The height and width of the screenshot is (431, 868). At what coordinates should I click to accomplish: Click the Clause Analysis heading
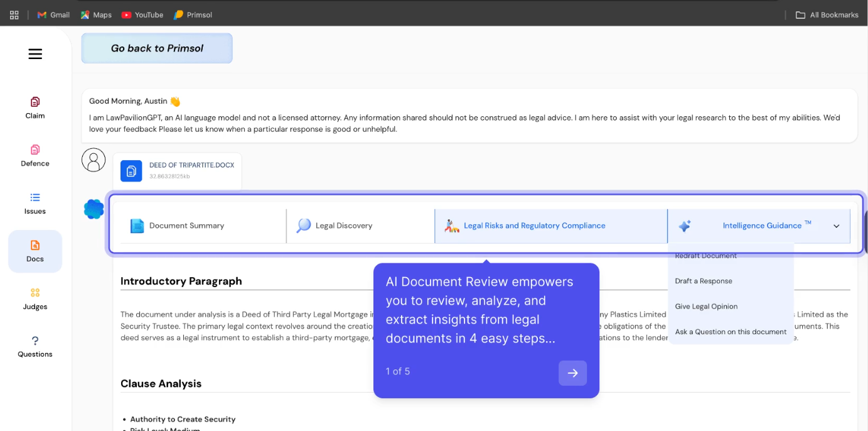(x=161, y=383)
